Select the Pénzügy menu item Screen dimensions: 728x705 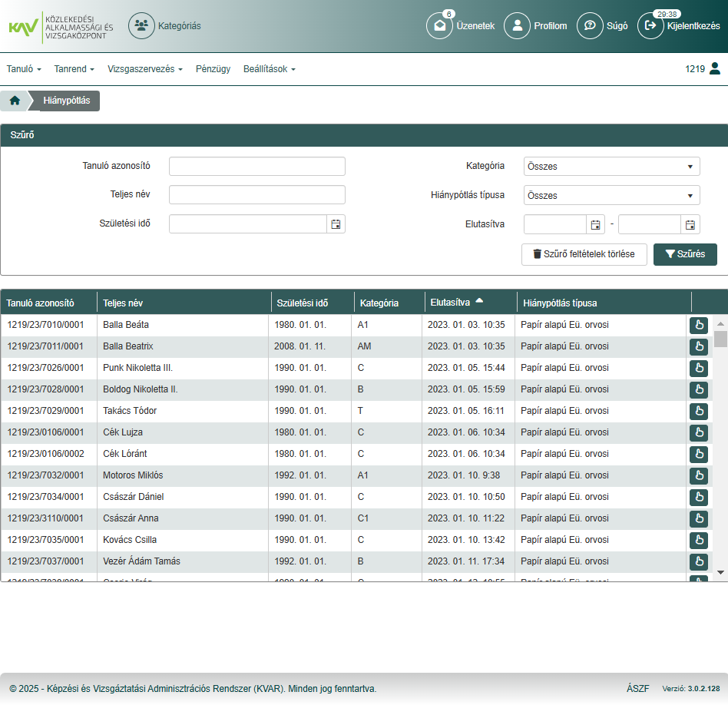click(213, 68)
